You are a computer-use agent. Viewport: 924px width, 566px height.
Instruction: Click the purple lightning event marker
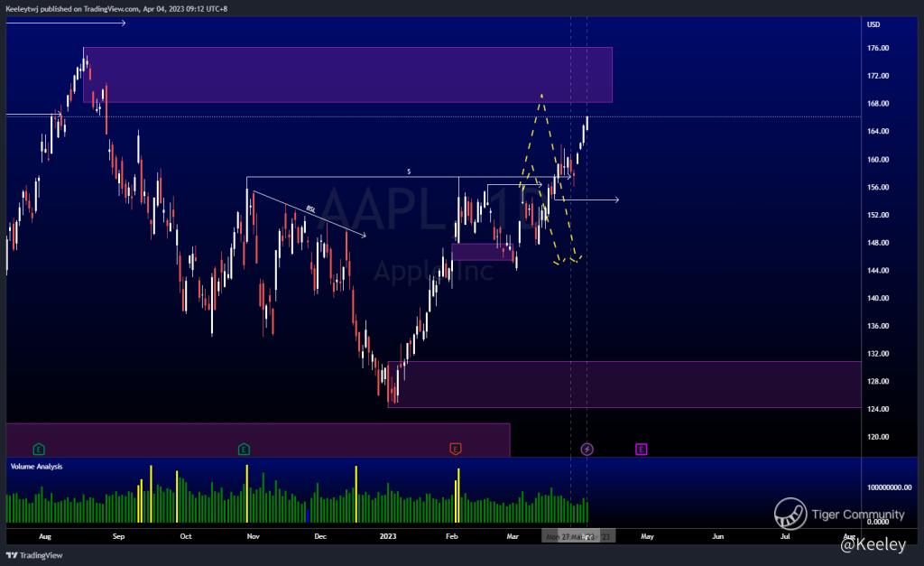coord(587,450)
